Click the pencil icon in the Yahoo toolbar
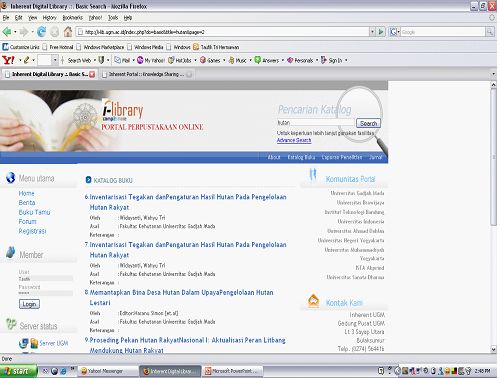The width and height of the screenshot is (500, 378). coord(26,60)
